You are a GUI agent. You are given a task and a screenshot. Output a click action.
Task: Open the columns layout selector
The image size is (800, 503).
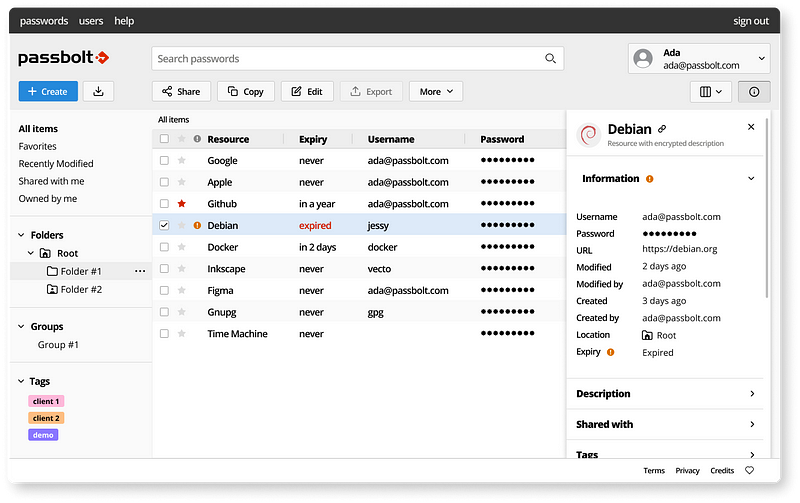[711, 92]
